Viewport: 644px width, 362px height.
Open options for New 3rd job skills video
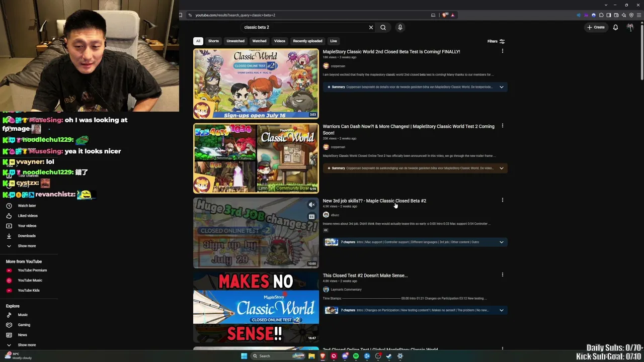click(502, 200)
